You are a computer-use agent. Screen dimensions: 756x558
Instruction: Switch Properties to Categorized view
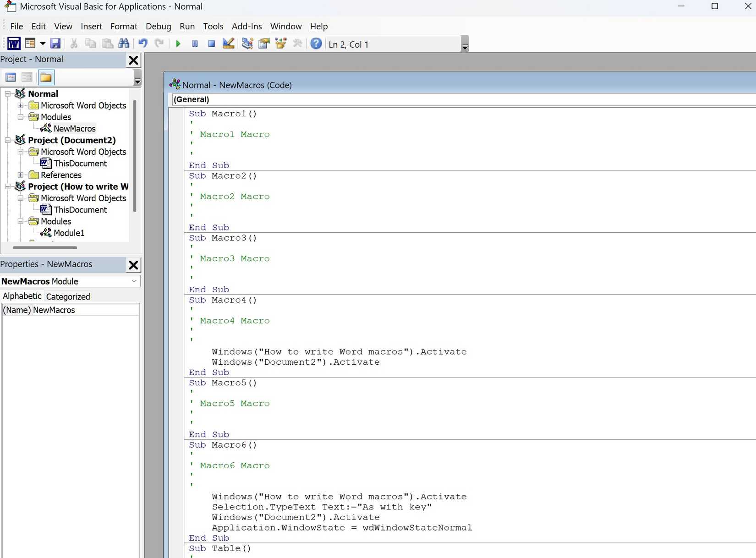click(68, 296)
